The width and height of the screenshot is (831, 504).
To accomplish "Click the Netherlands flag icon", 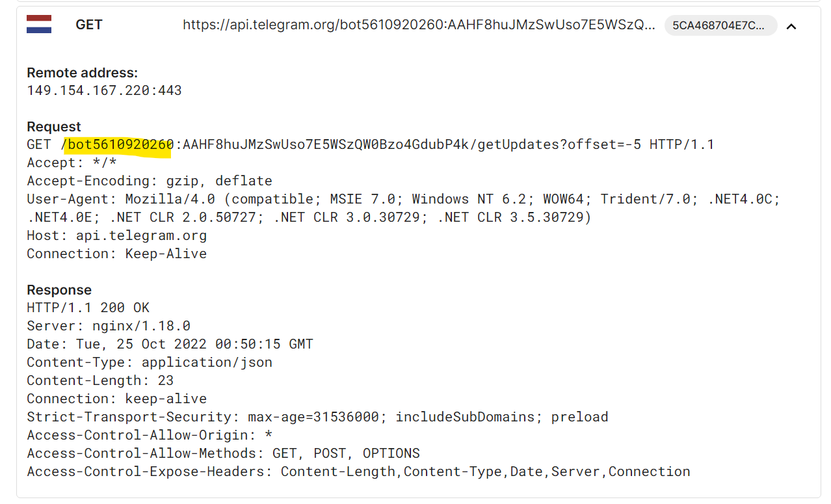I will point(39,25).
